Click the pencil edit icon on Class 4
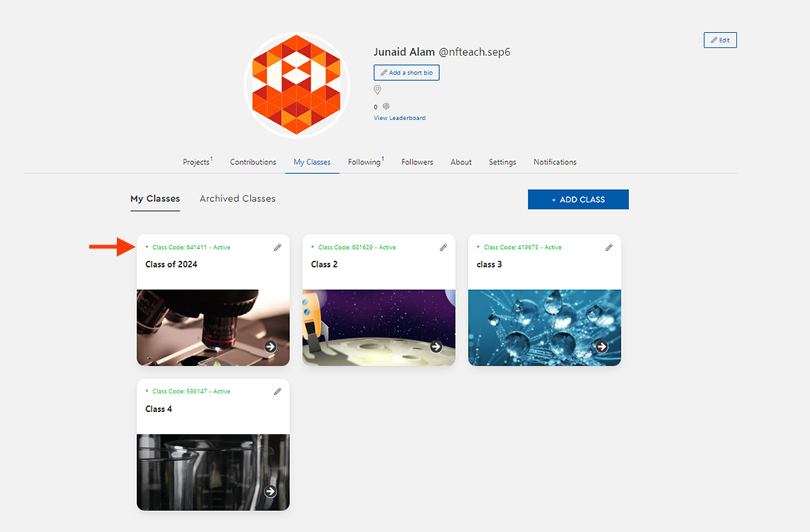810x532 pixels. click(277, 392)
